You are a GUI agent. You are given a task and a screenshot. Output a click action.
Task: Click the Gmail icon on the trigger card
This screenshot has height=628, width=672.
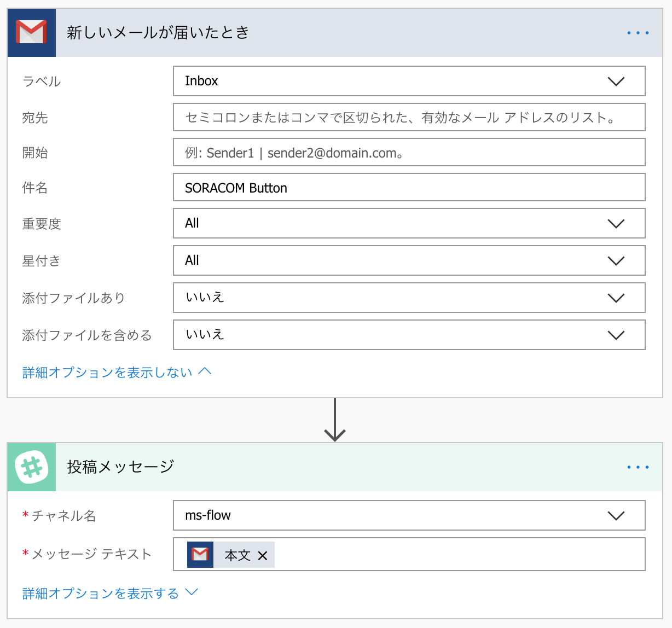point(31,32)
